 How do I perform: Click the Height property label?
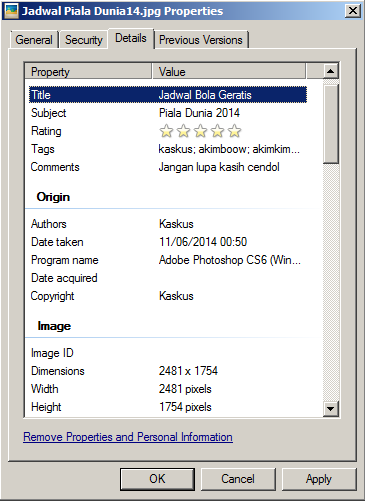[46, 407]
